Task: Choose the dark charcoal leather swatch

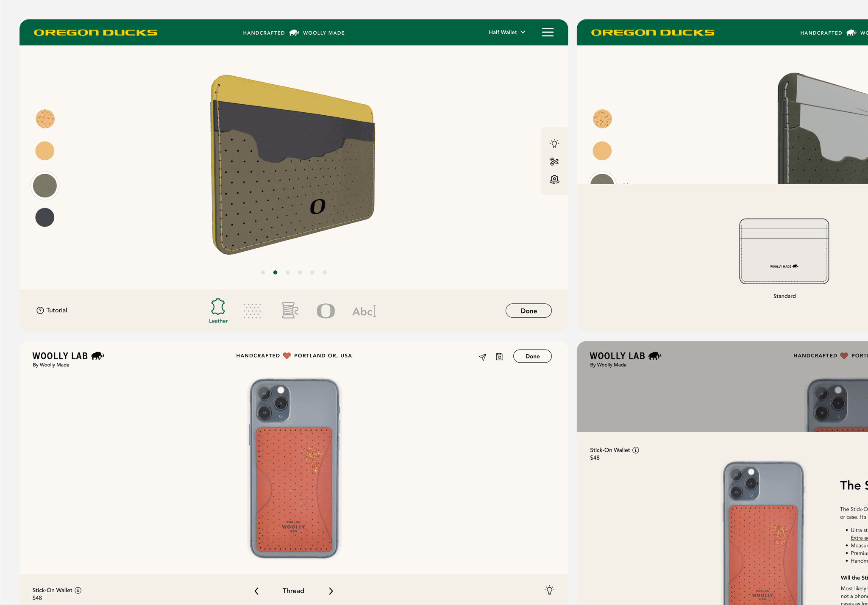Action: point(45,217)
